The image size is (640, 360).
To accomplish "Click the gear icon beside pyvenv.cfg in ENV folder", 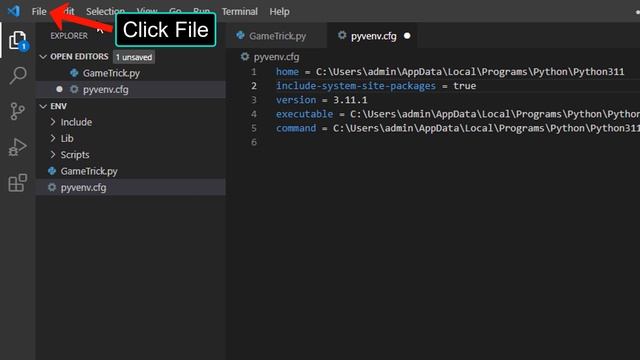I will (x=52, y=187).
